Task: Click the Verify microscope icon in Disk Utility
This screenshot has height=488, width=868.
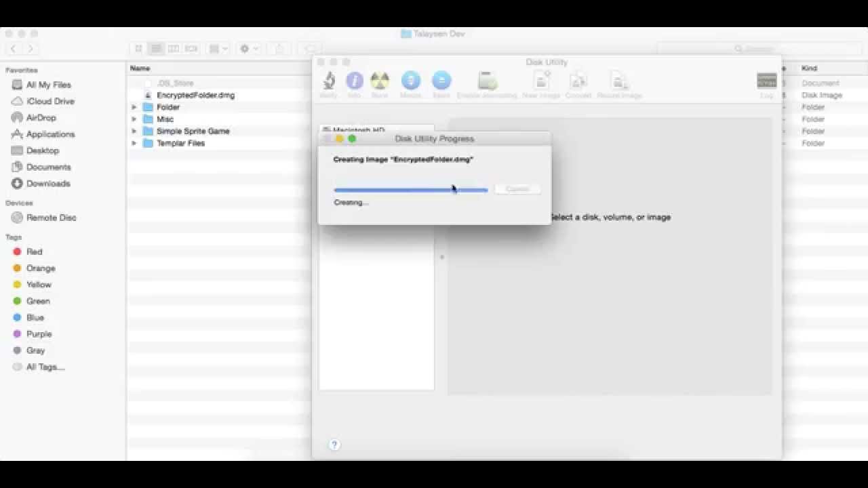Action: tap(329, 81)
